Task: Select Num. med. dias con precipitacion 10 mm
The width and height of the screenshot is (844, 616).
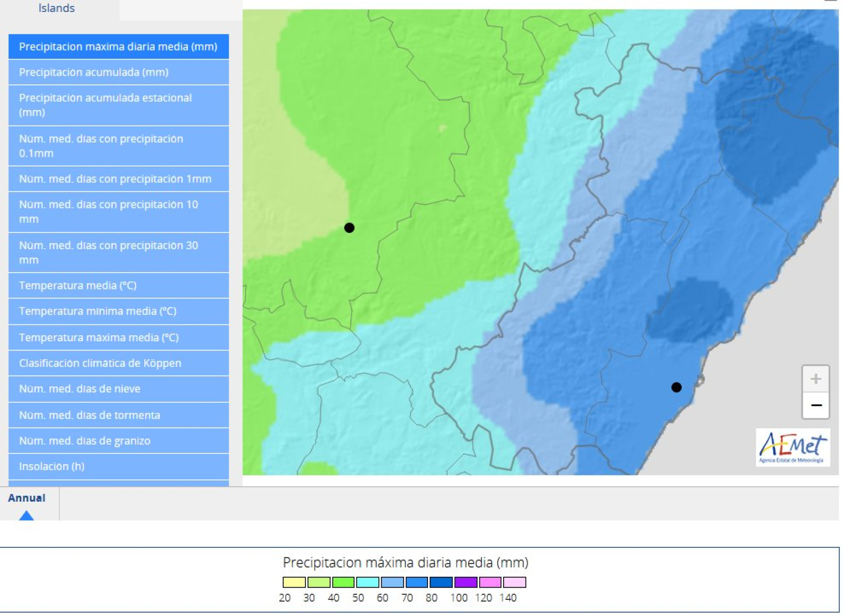Action: (x=119, y=212)
